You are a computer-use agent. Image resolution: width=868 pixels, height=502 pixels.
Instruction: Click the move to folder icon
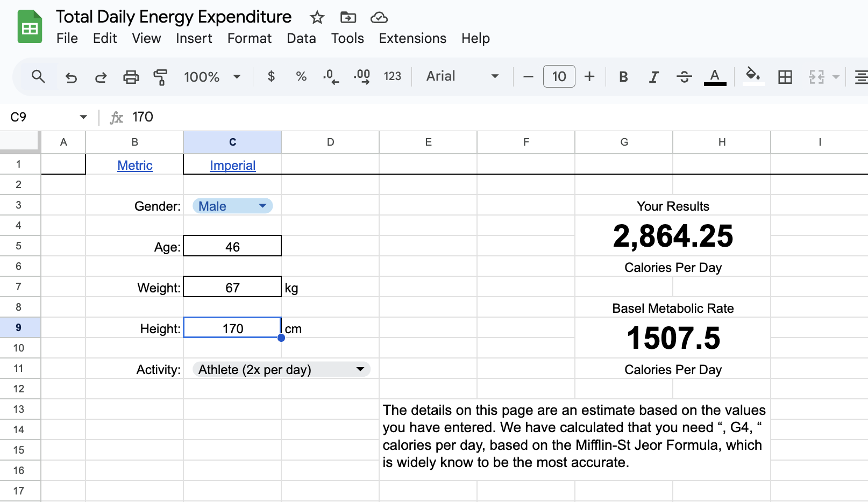tap(348, 18)
